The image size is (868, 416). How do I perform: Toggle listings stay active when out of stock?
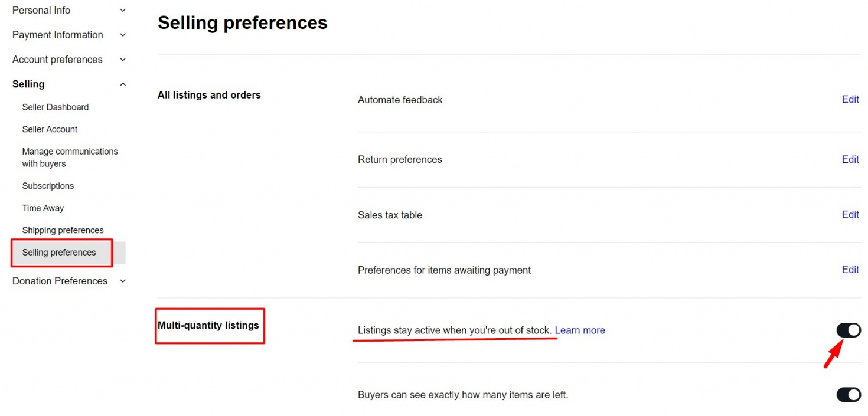tap(849, 330)
